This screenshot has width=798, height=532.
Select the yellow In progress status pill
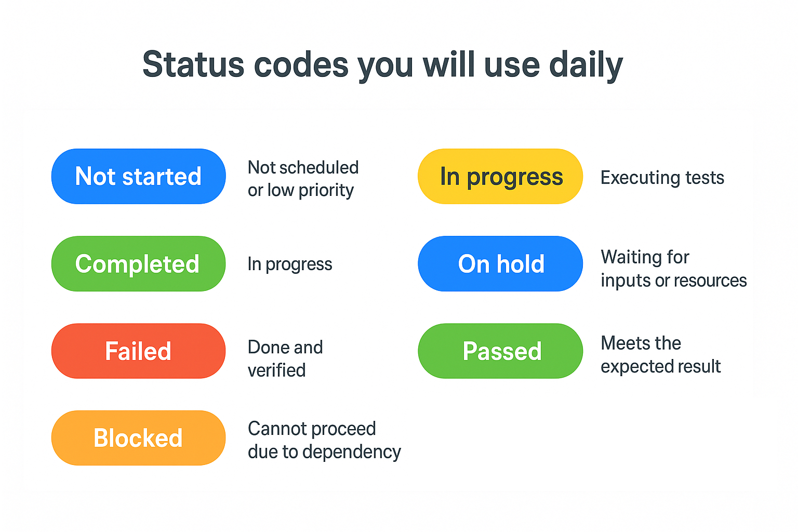(500, 177)
